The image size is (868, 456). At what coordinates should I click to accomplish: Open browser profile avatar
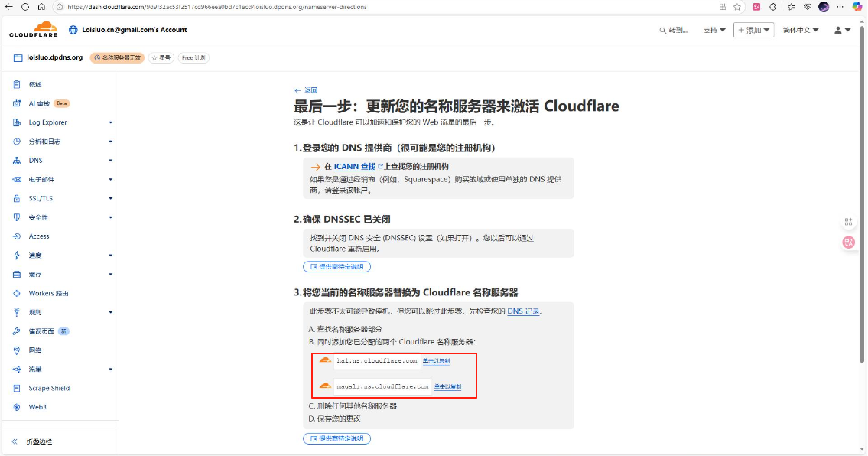824,7
